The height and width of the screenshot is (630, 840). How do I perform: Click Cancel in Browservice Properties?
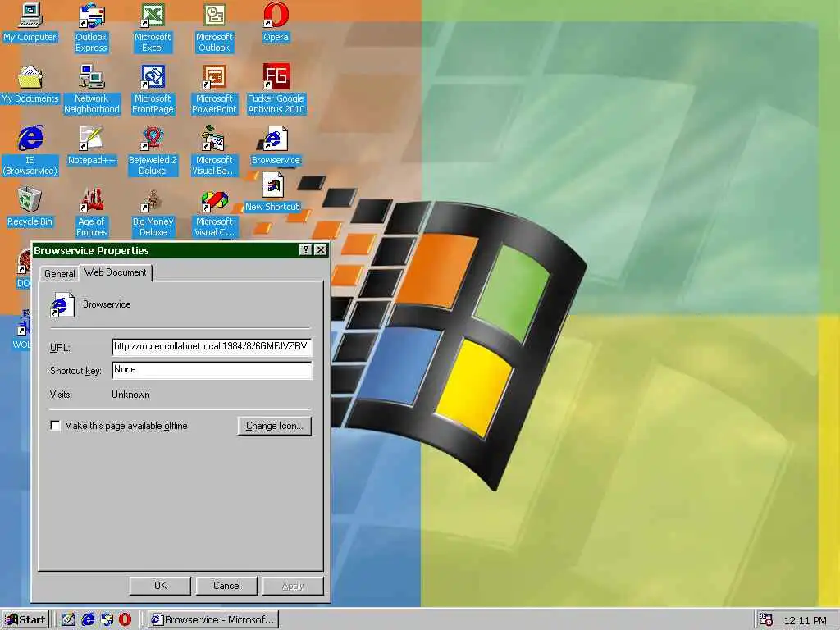(226, 586)
